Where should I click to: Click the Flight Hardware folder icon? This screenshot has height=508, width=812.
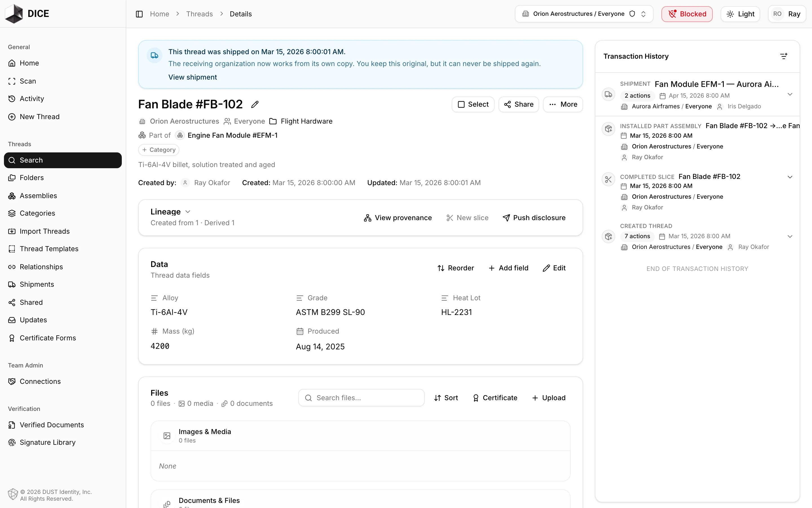click(273, 121)
